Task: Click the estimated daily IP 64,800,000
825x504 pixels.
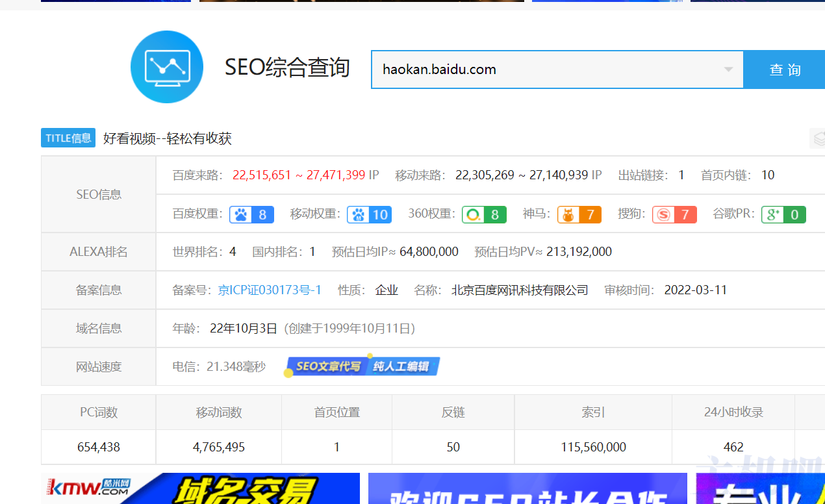Action: tap(429, 252)
